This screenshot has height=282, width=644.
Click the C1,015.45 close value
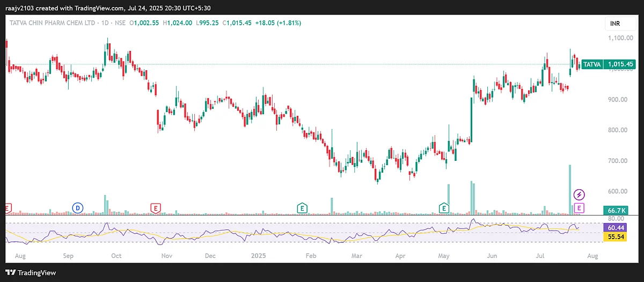coord(238,23)
